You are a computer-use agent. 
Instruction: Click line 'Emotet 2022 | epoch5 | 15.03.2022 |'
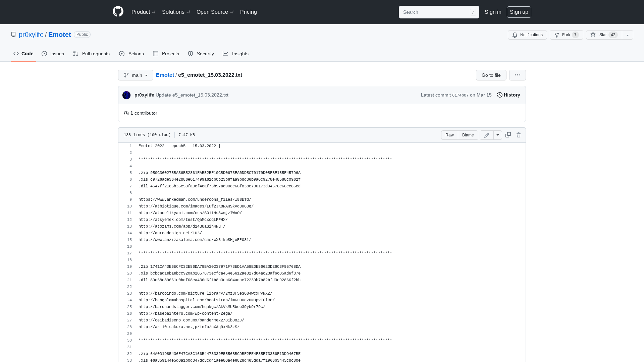pyautogui.click(x=179, y=146)
